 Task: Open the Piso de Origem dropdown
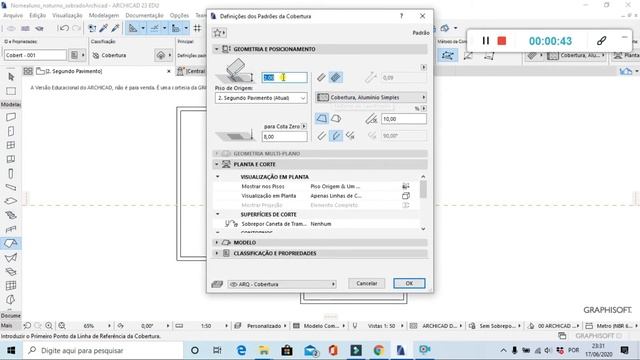(x=261, y=98)
